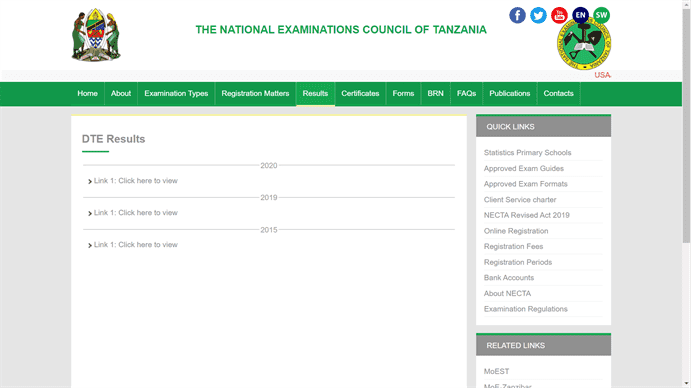Viewport: 691px width, 388px height.
Task: Open the Examination Types menu
Action: coord(176,93)
